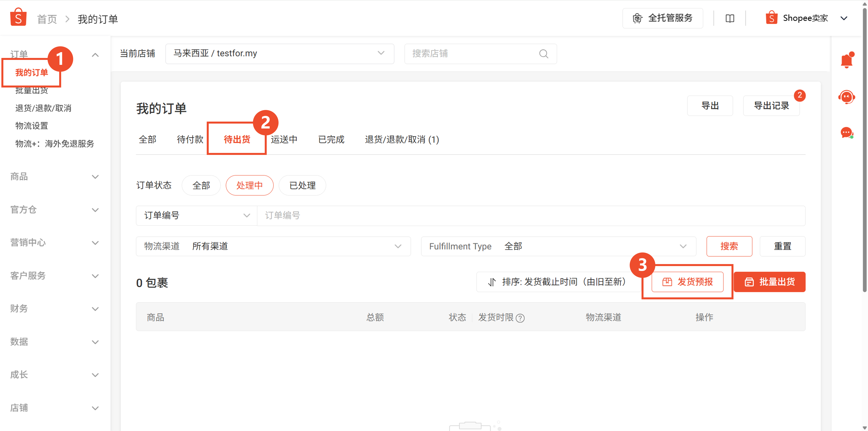Switch to the 待付款 tab
Screen dimensions: 868x431
tap(190, 139)
